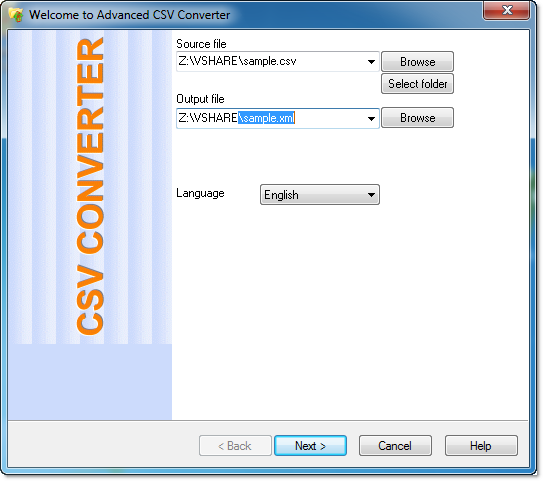Click the Output file label
This screenshot has height=481, width=543.
pyautogui.click(x=200, y=99)
